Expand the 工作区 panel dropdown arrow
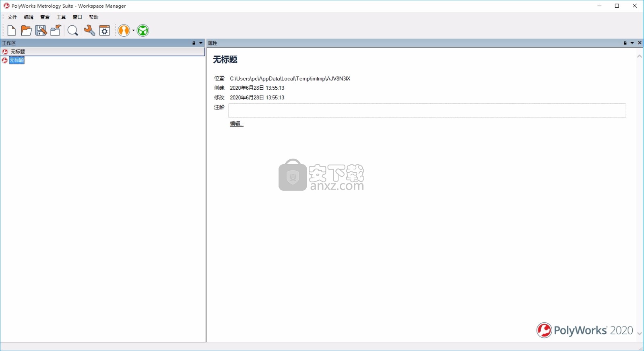644x351 pixels. tap(200, 43)
